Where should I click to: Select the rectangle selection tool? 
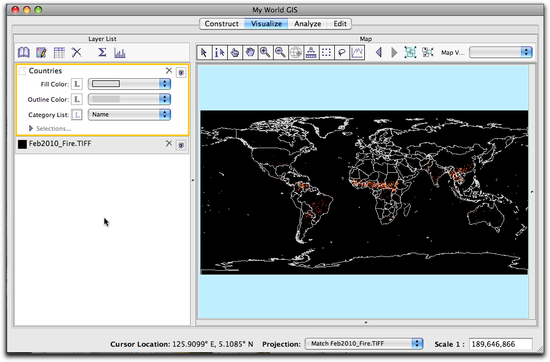point(326,53)
